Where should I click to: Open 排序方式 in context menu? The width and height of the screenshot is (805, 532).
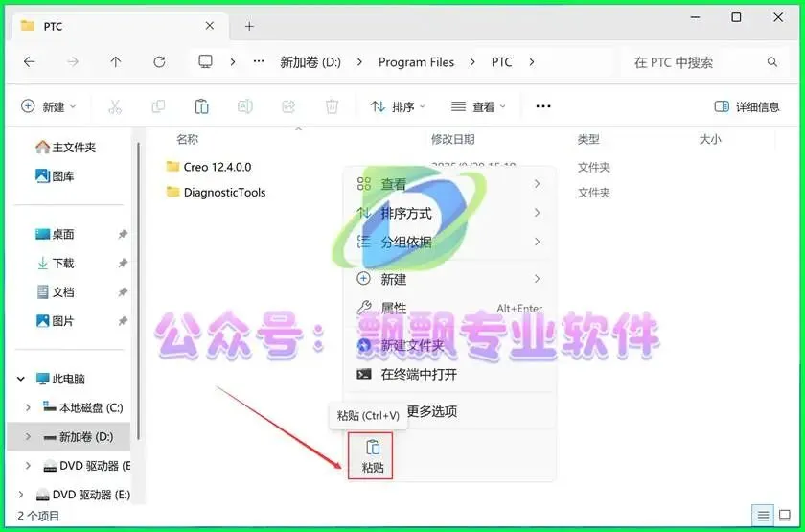pyautogui.click(x=449, y=213)
